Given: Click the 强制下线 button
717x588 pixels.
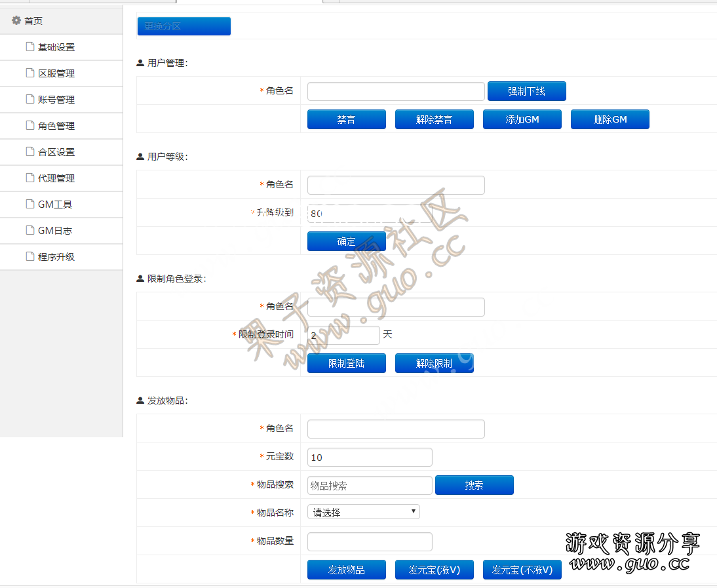Looking at the screenshot, I should pos(526,91).
